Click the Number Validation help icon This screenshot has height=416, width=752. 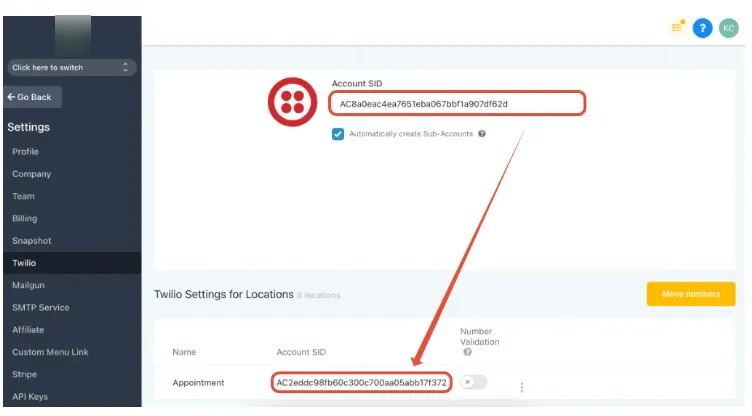coord(467,352)
